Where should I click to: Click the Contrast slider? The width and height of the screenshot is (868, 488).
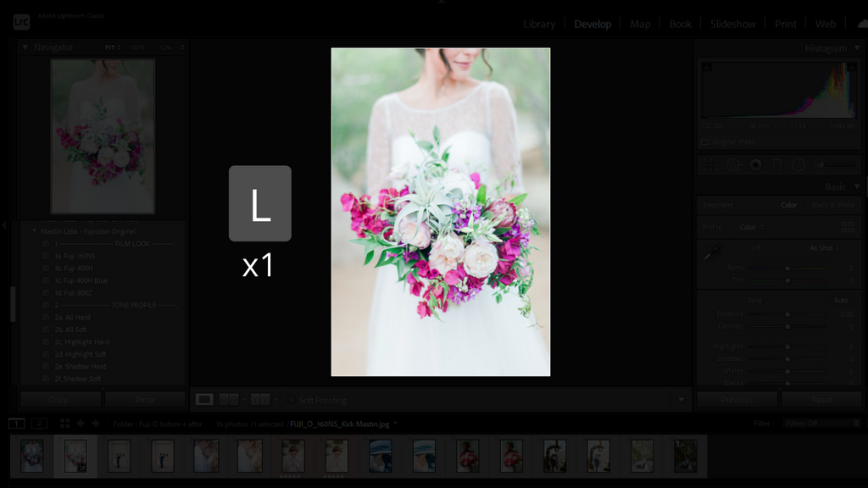[787, 326]
